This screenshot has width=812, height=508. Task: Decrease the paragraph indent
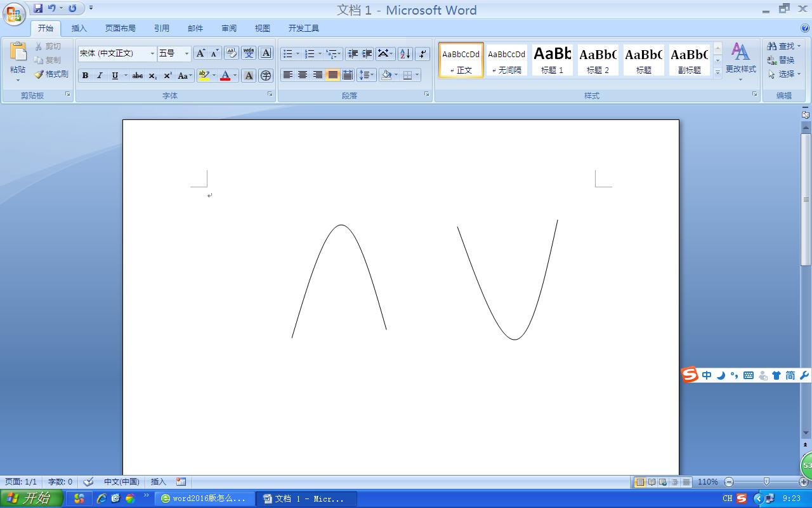point(353,53)
